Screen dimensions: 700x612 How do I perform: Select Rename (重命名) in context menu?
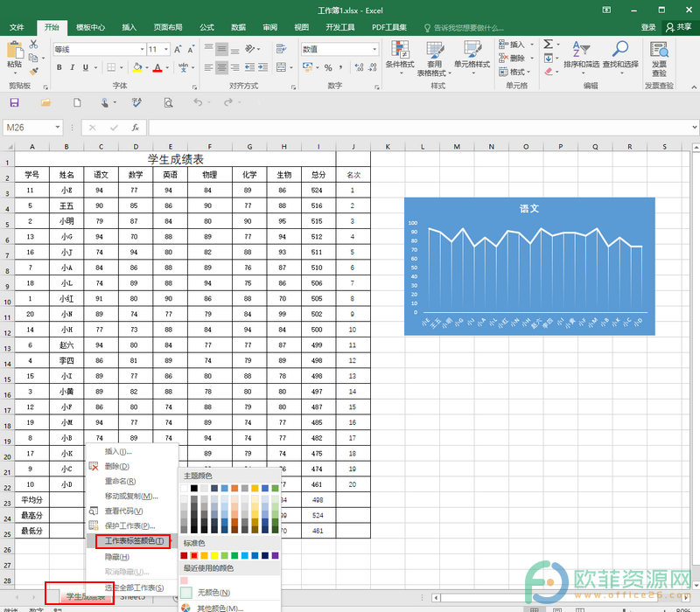(x=133, y=482)
